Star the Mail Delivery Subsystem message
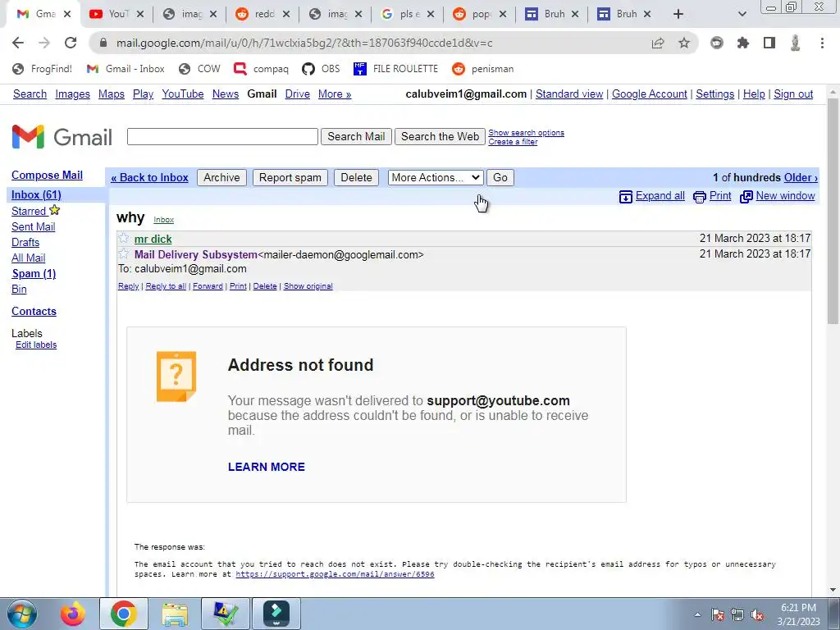The height and width of the screenshot is (630, 840). pos(124,253)
